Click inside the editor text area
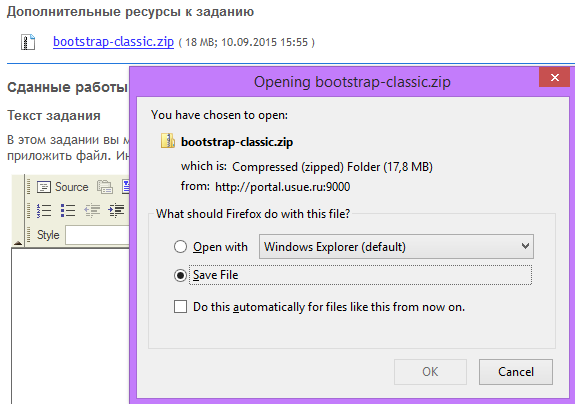The image size is (575, 404). pos(70,326)
